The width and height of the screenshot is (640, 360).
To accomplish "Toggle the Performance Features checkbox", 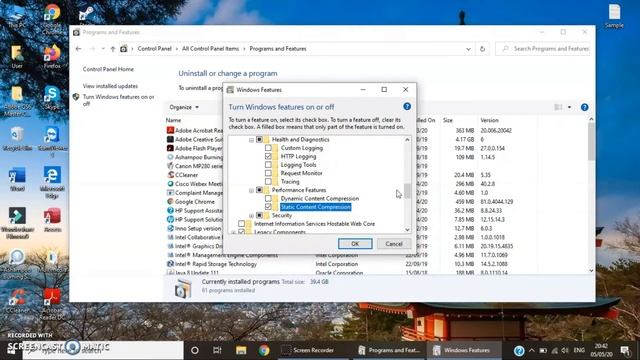I will tap(259, 190).
